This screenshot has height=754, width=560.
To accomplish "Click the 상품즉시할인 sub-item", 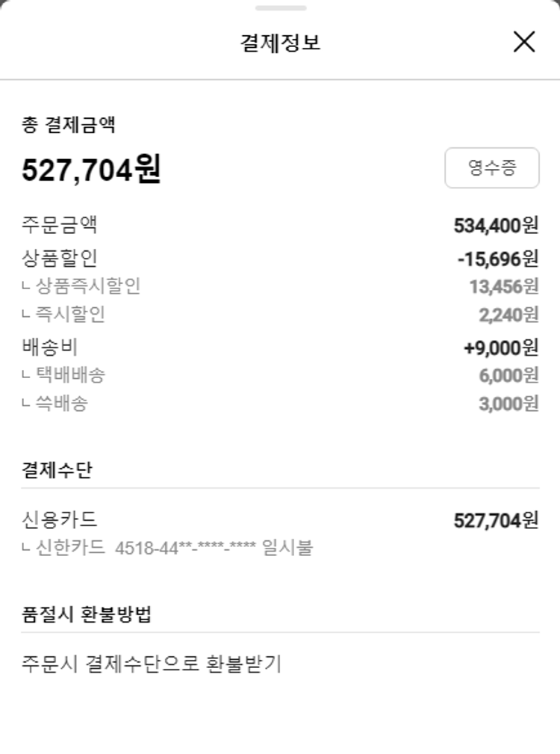I will [87, 286].
